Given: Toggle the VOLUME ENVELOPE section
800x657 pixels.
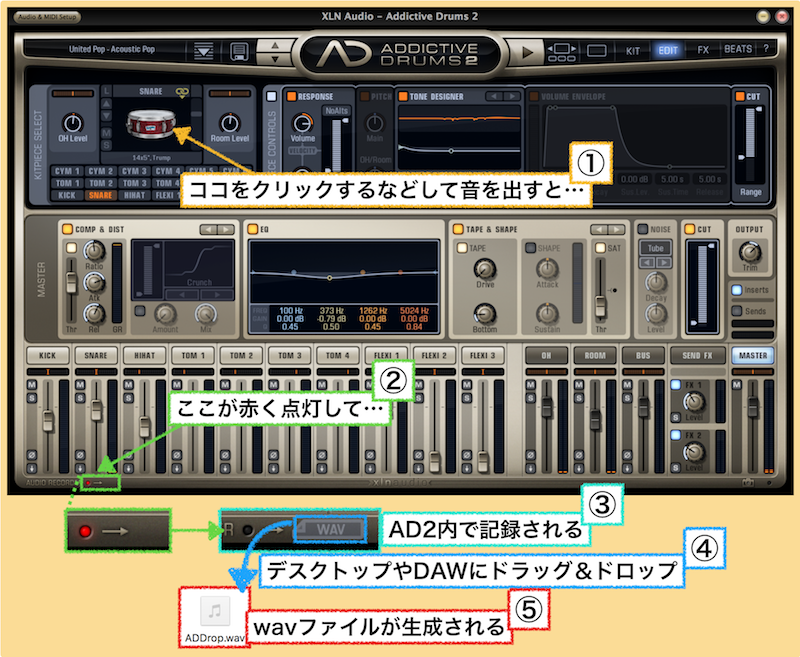Looking at the screenshot, I should 534,96.
